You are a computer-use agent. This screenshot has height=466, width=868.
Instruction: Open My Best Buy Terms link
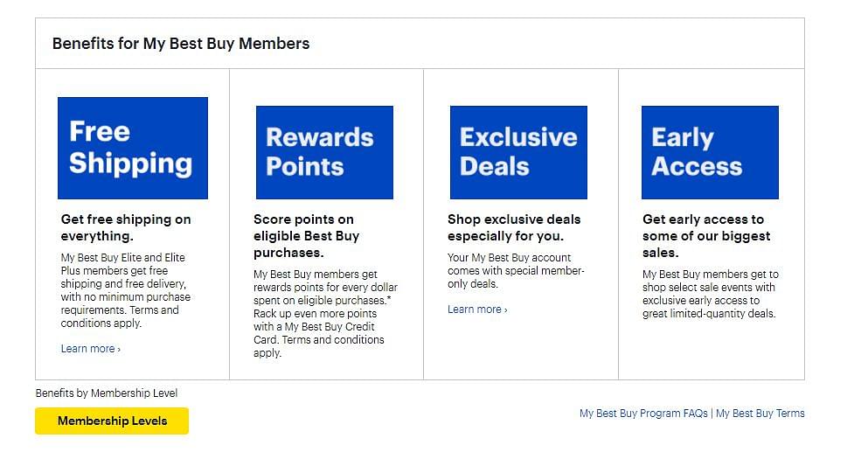(760, 414)
